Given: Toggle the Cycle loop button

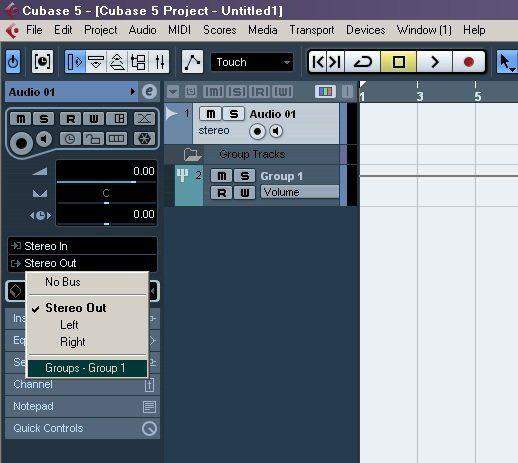Looking at the screenshot, I should [x=363, y=62].
